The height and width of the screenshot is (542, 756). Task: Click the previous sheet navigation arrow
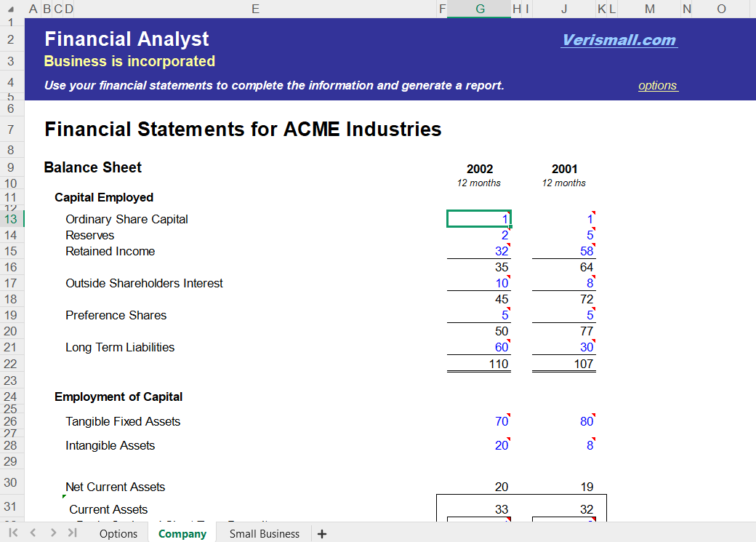[32, 533]
